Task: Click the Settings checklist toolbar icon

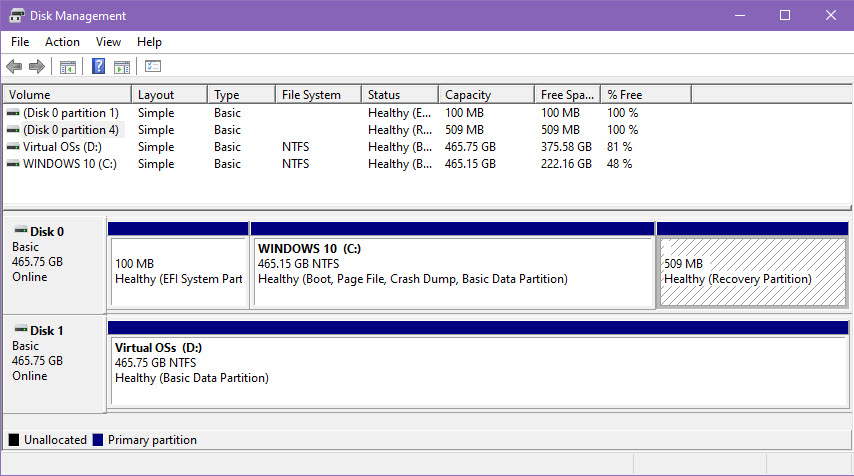Action: point(153,67)
